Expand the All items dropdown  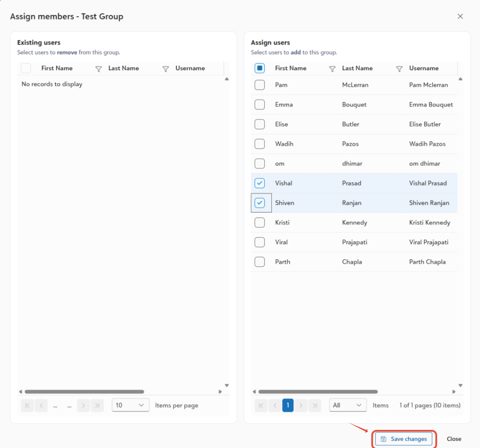pos(347,405)
